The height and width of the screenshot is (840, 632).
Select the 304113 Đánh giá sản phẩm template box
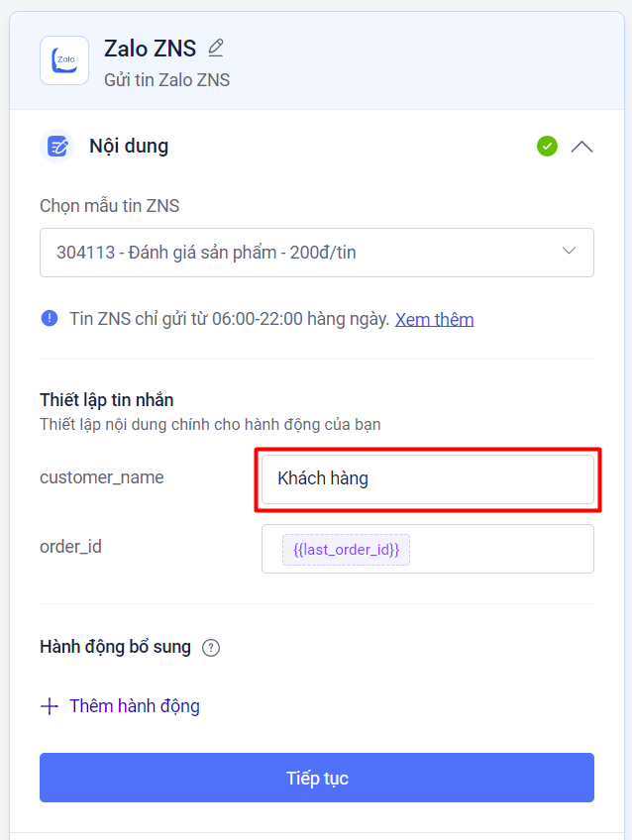tap(297, 253)
